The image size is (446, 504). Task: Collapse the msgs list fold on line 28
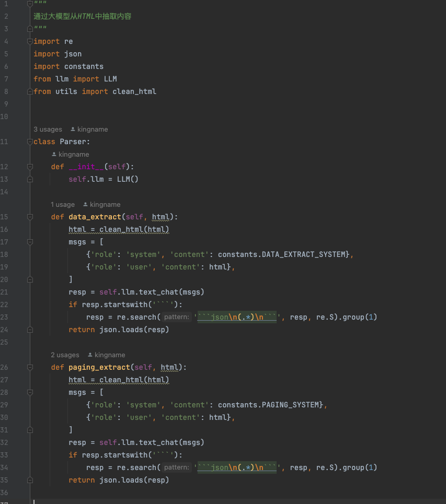click(x=30, y=392)
